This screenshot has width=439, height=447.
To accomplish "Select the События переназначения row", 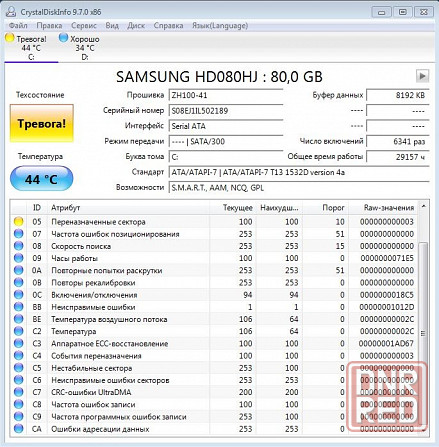I will (214, 356).
